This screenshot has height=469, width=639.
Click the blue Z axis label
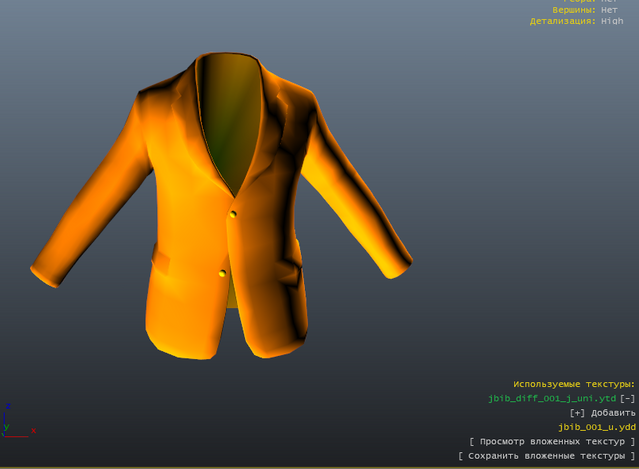[x=8, y=408]
